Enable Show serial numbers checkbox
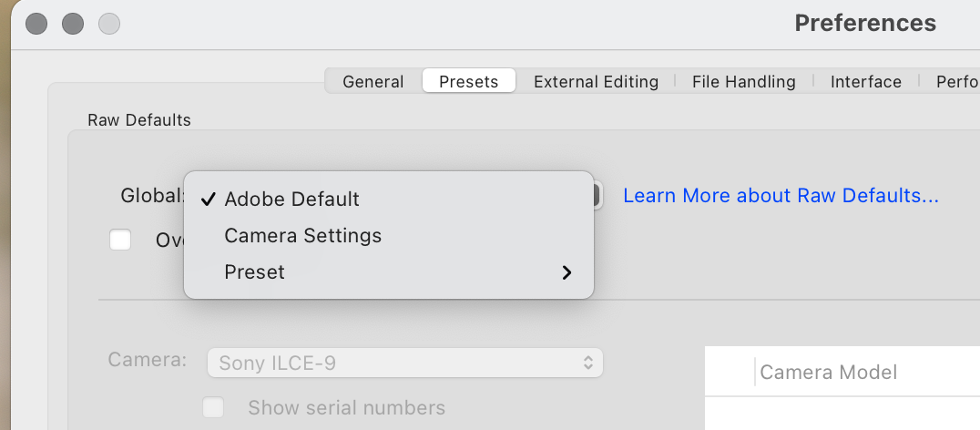The height and width of the screenshot is (430, 980). click(x=213, y=407)
